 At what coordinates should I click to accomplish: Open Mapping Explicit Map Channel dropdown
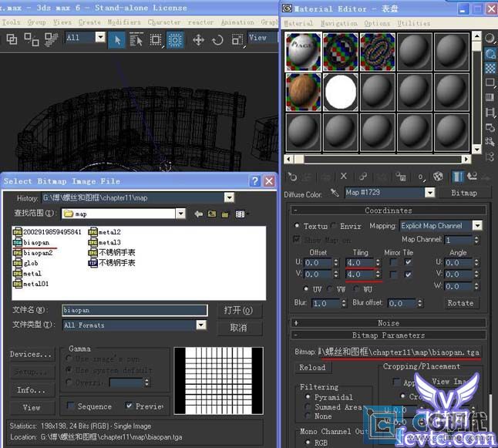(x=477, y=226)
